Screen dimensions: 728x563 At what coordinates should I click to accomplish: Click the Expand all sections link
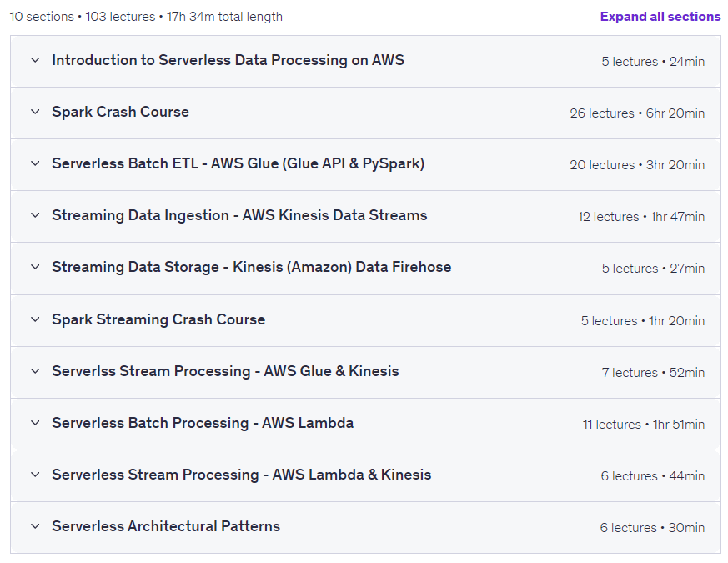pos(660,17)
